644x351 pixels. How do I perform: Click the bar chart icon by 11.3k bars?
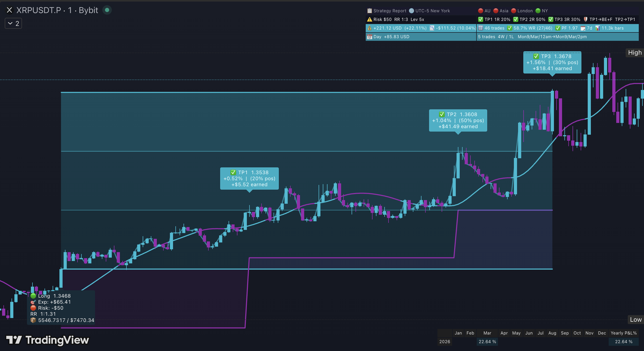(x=598, y=28)
